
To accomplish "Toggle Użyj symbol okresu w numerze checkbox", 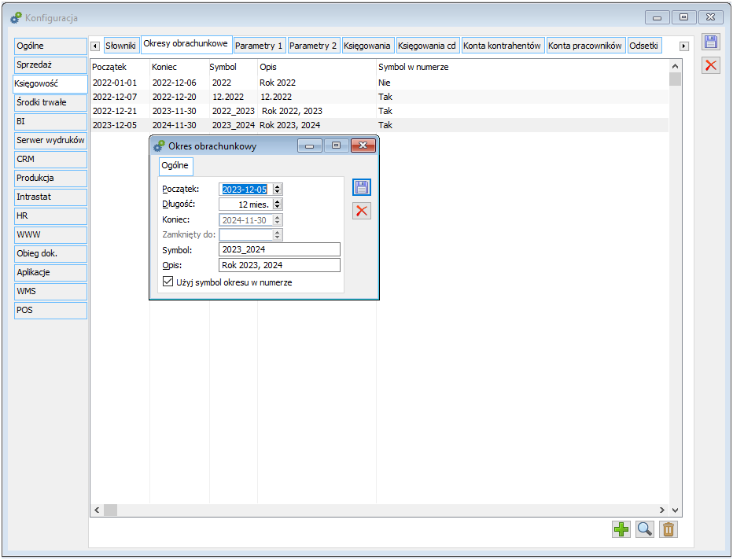I will pyautogui.click(x=168, y=282).
